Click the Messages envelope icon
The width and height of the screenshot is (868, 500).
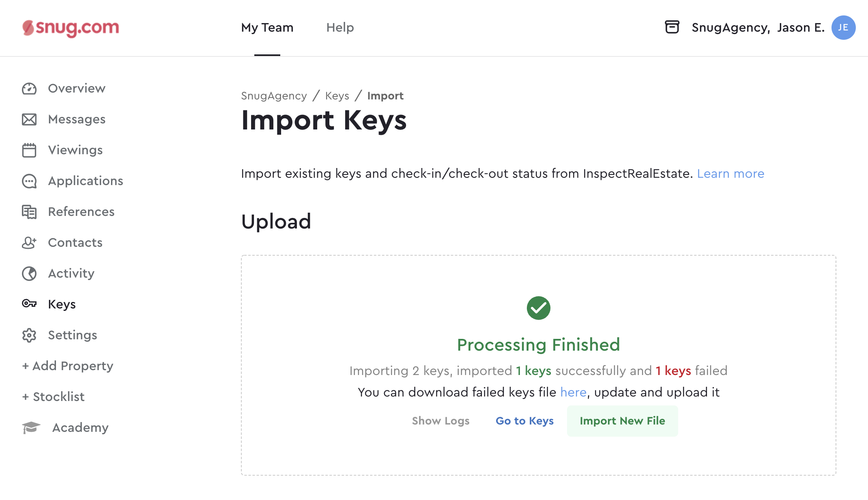29,119
